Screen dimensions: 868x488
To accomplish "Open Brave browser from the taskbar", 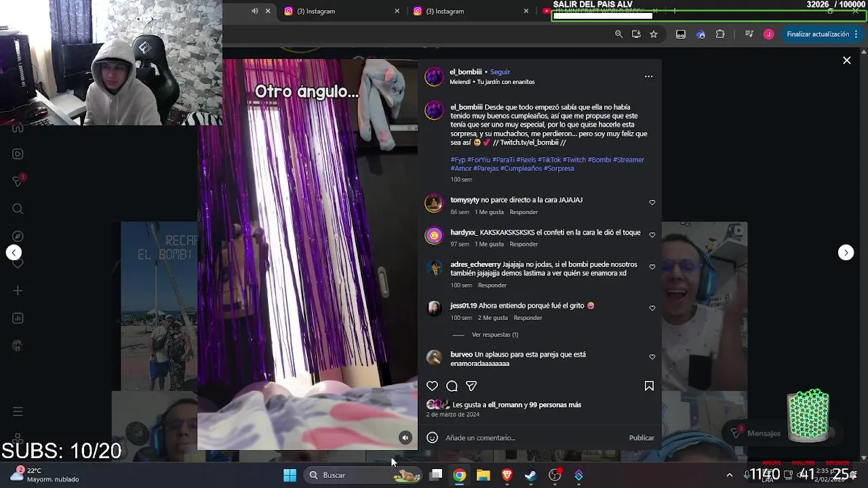I will 507,475.
